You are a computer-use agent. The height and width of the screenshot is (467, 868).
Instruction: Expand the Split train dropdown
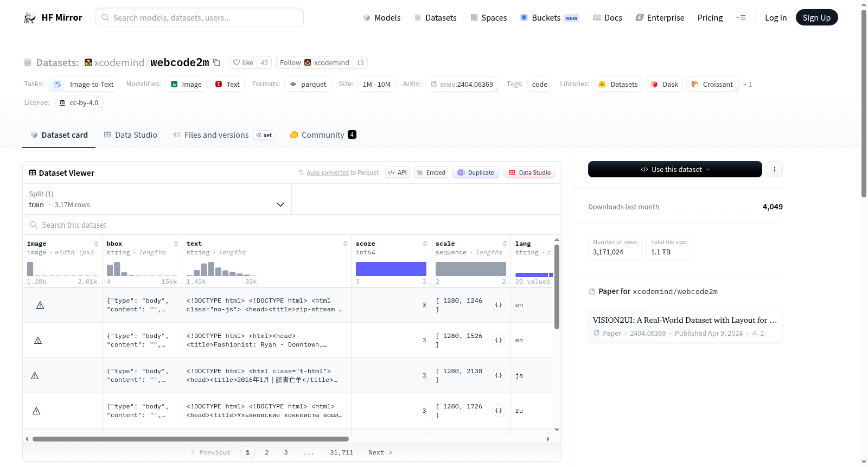tap(157, 199)
